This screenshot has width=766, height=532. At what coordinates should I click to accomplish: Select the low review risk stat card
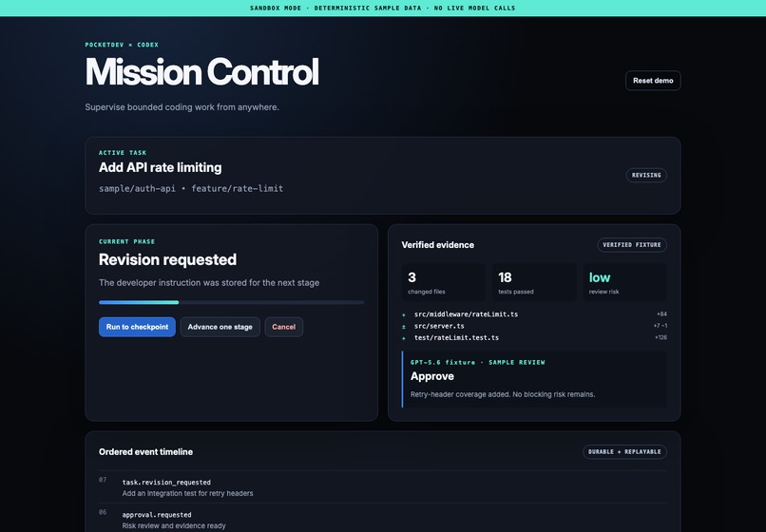click(x=624, y=282)
